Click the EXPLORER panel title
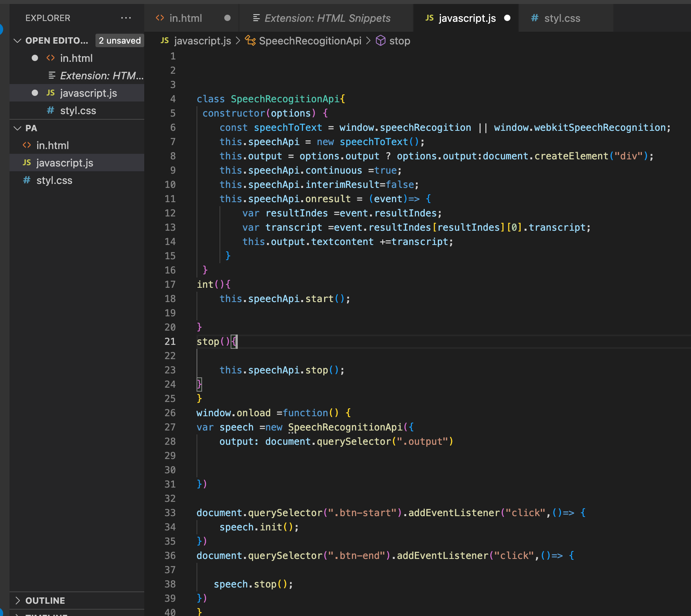 (x=48, y=18)
